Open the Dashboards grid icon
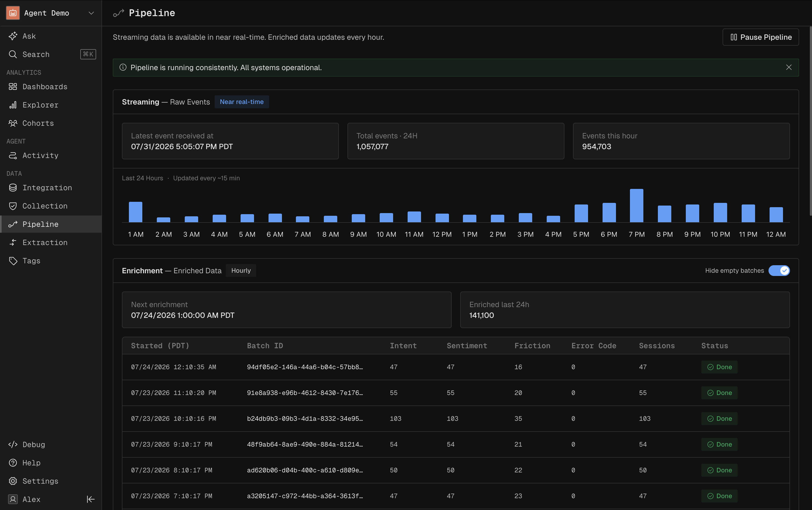 (x=13, y=87)
